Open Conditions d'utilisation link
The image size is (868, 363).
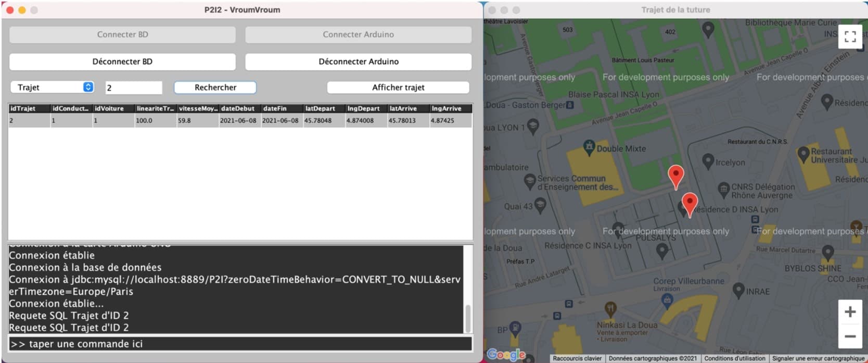pyautogui.click(x=734, y=358)
